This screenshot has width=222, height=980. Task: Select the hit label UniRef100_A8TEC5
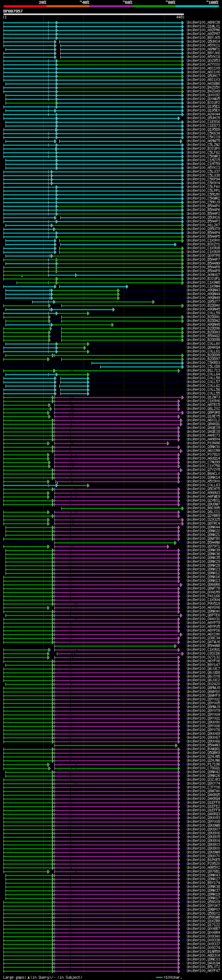pyautogui.click(x=203, y=405)
